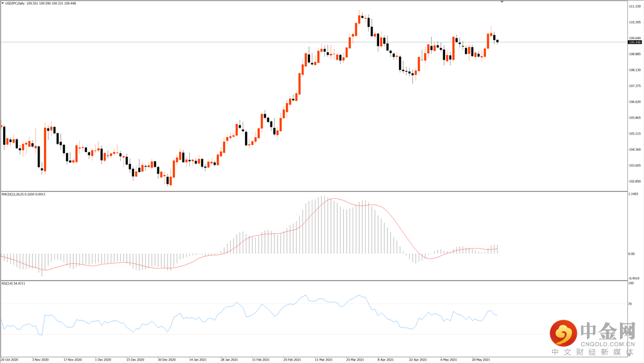Click the RSI(14) 54.4711 indicator label
This screenshot has height=363, width=644.
tap(13, 283)
